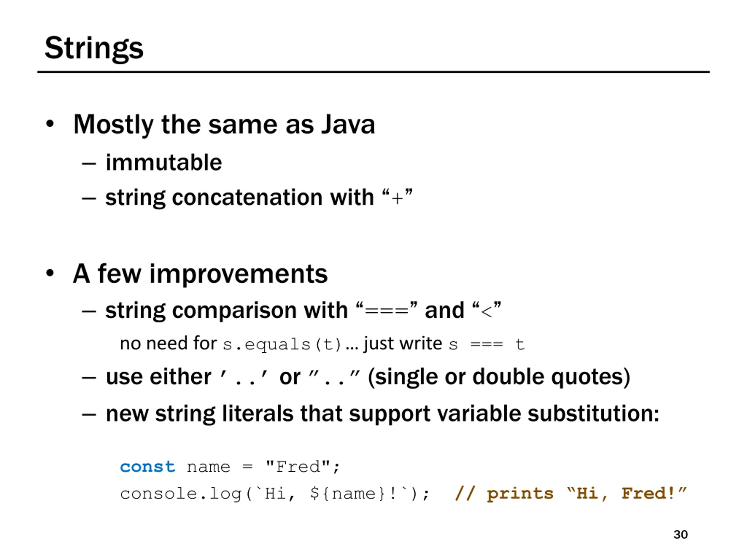The image size is (747, 560).
Task: Click the "Fred" string literal
Action: (x=298, y=467)
